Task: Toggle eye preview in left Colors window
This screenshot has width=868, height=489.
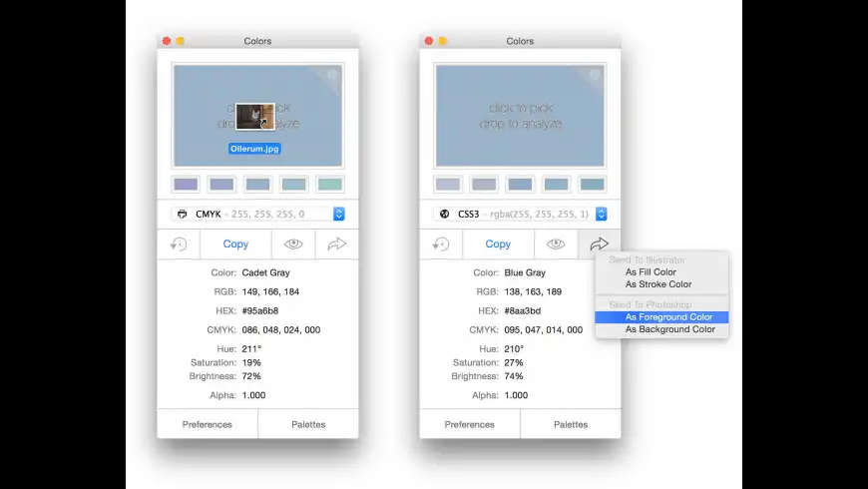Action: (x=293, y=244)
